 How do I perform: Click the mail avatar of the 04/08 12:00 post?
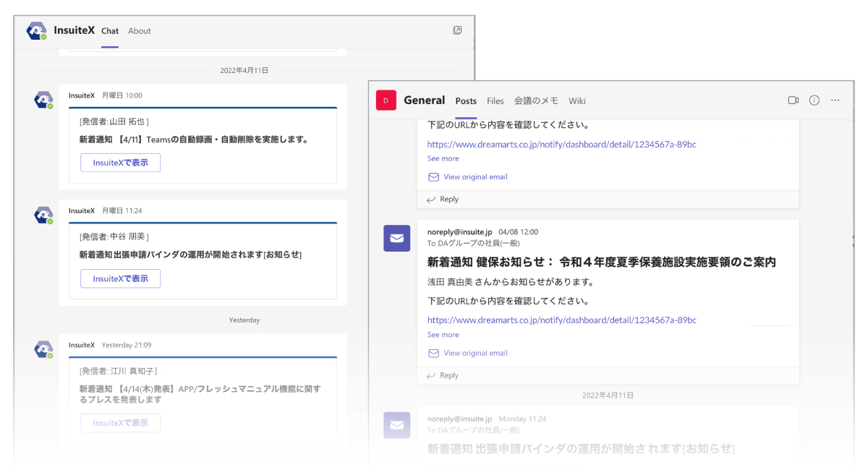pyautogui.click(x=396, y=238)
